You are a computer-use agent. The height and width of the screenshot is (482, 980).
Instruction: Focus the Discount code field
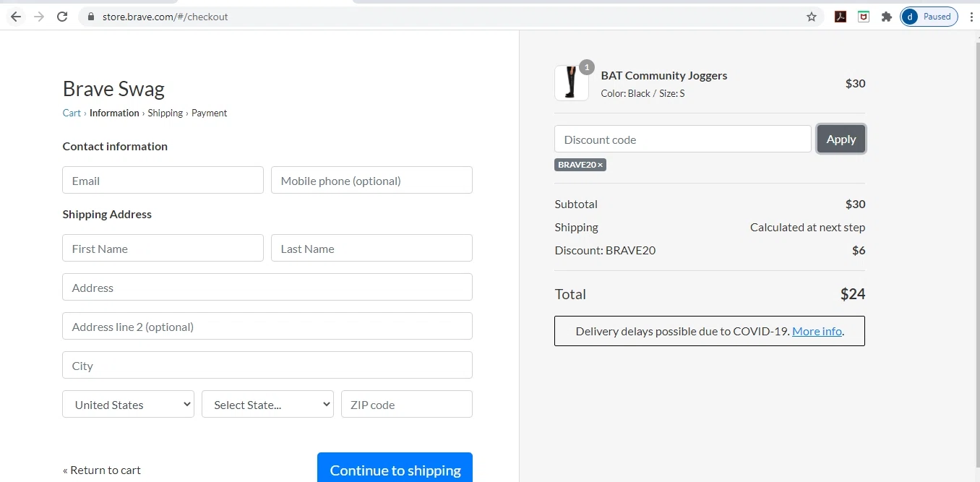point(683,139)
